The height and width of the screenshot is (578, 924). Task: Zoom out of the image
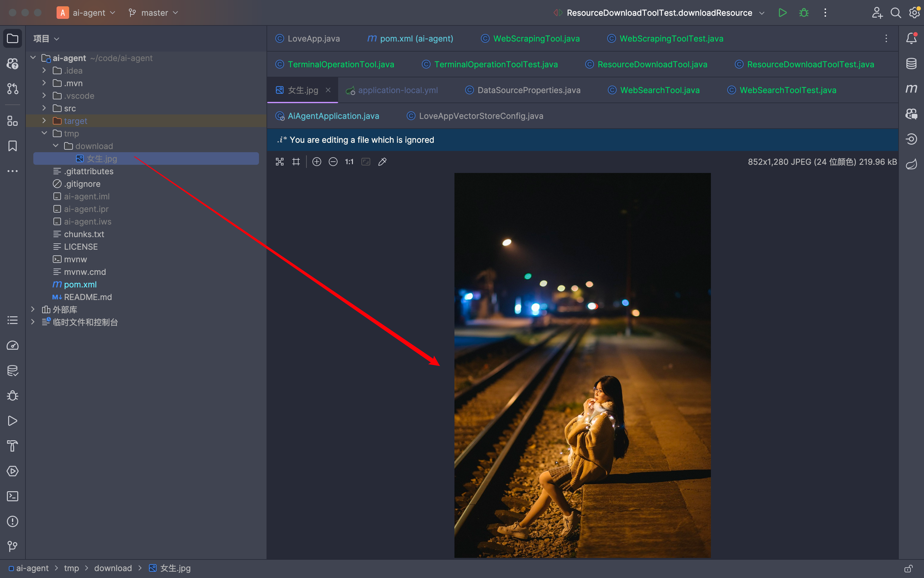pos(333,162)
